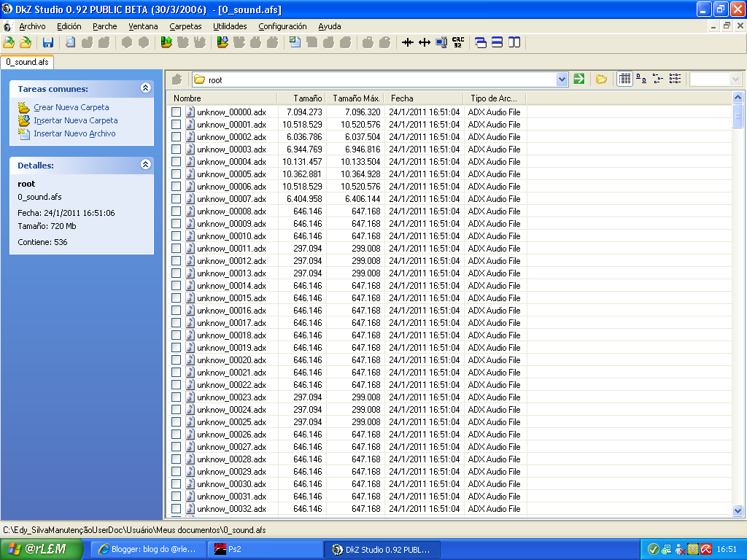Screen dimensions: 747x560
Task: Open the Ventana menu
Action: (x=143, y=26)
